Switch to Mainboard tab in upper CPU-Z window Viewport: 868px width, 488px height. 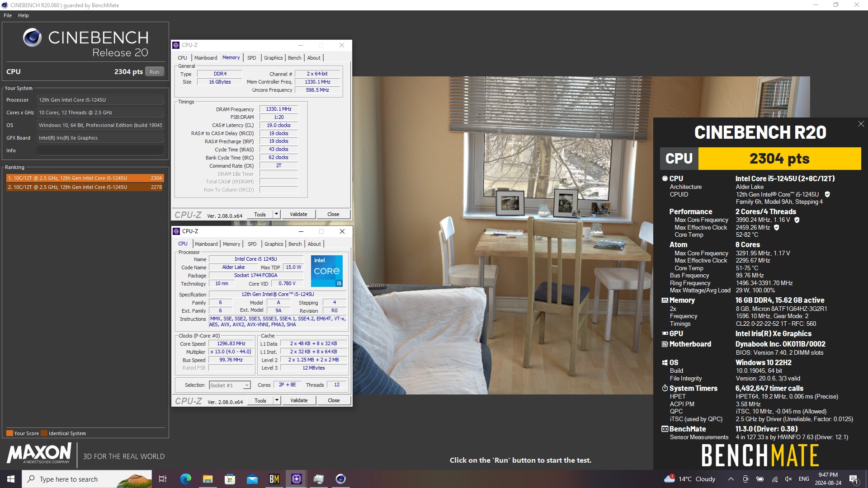pyautogui.click(x=206, y=58)
